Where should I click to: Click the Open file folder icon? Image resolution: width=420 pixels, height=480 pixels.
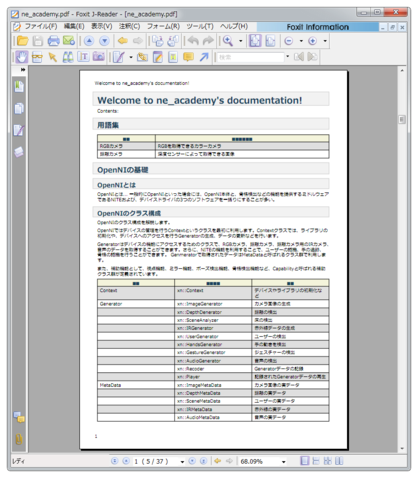coord(22,41)
